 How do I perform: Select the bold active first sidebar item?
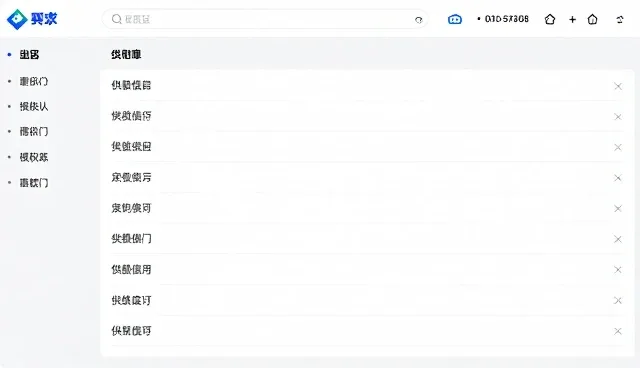tap(29, 55)
